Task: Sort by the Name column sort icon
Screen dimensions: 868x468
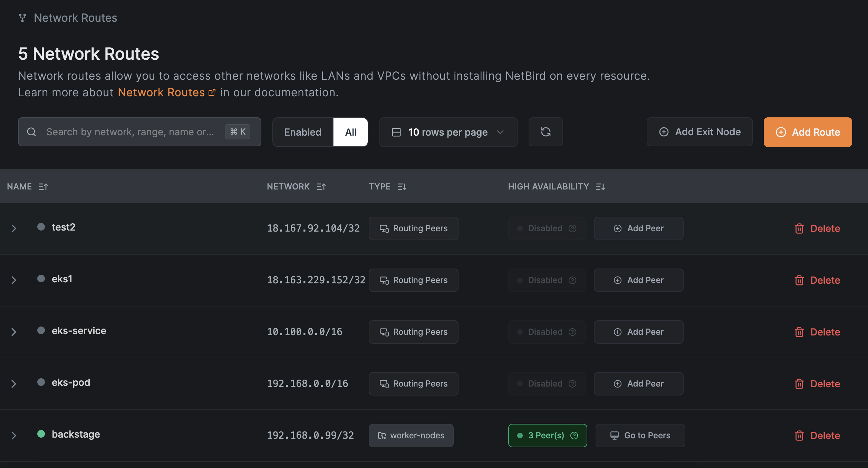Action: [43, 187]
